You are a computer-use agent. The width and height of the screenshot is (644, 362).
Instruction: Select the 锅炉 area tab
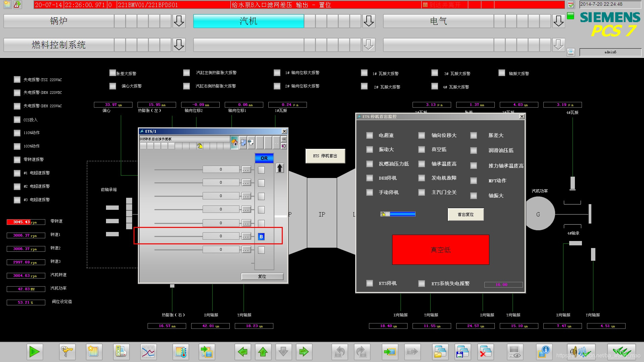point(59,21)
